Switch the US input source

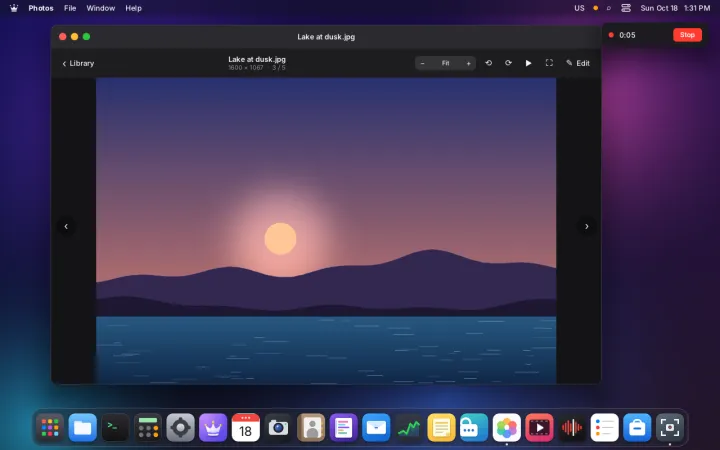(579, 8)
